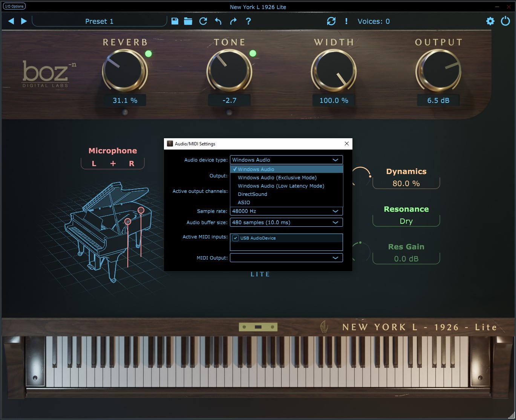
Task: Click the 100.0 % width value
Action: 334,101
